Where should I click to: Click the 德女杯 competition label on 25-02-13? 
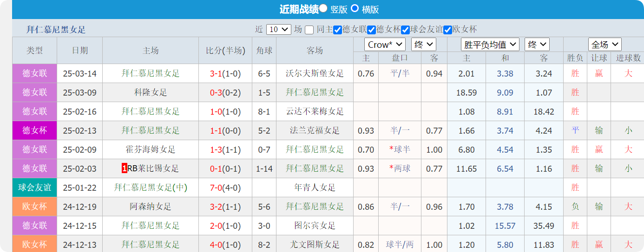click(34, 130)
